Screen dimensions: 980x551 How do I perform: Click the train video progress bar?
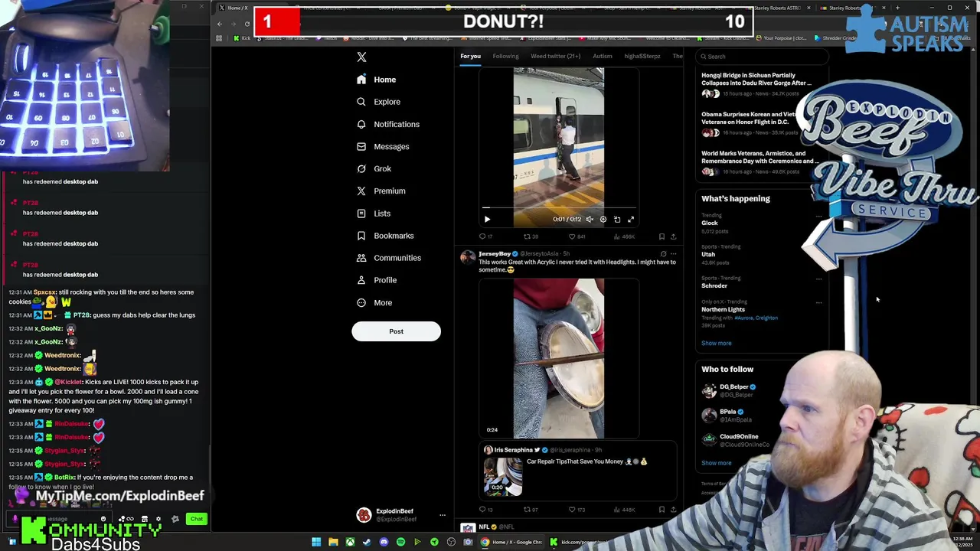559,207
